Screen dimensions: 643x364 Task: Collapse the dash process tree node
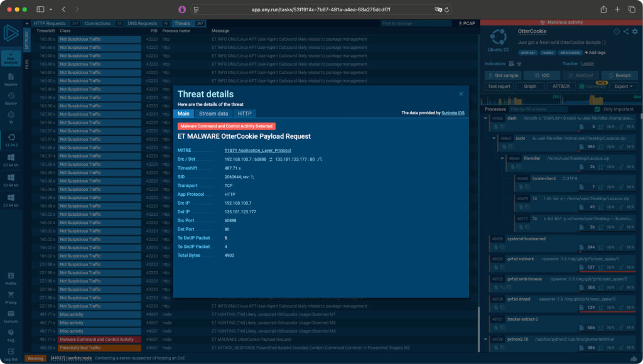(486, 118)
